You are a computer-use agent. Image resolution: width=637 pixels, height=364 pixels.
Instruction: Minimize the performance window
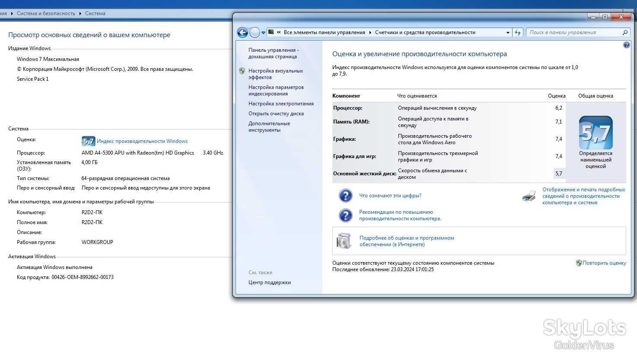coord(593,17)
